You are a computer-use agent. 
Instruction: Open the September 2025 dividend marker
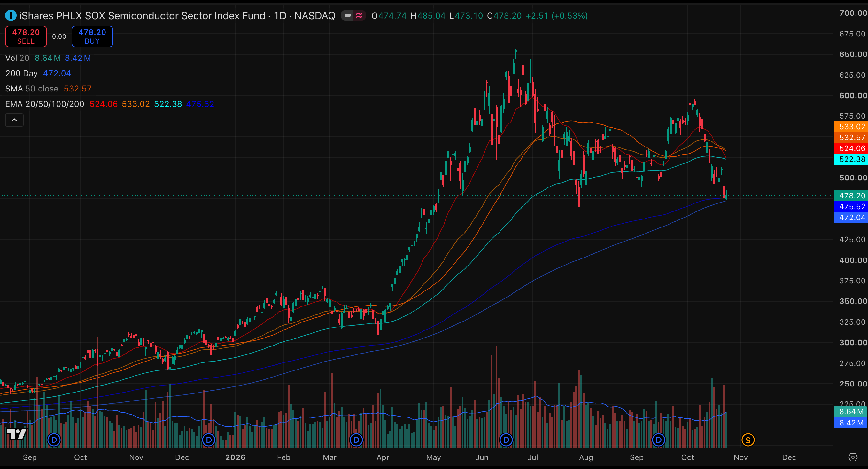pos(54,440)
